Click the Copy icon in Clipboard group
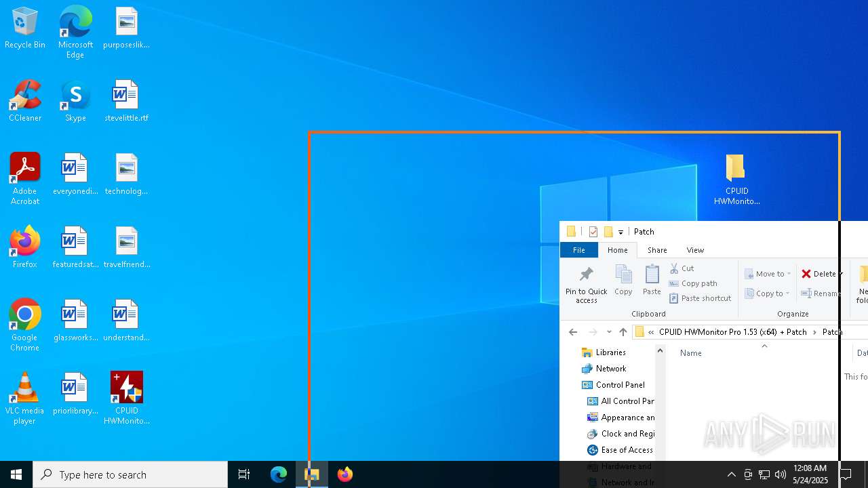 pos(623,281)
